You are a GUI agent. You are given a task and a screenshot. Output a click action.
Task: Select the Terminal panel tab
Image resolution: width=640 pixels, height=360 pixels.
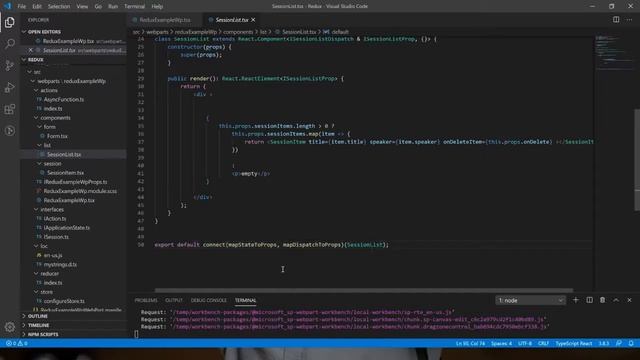click(245, 300)
